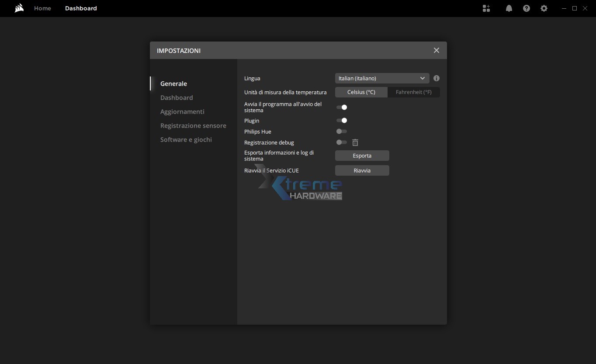Click the Esporta button

pyautogui.click(x=362, y=156)
